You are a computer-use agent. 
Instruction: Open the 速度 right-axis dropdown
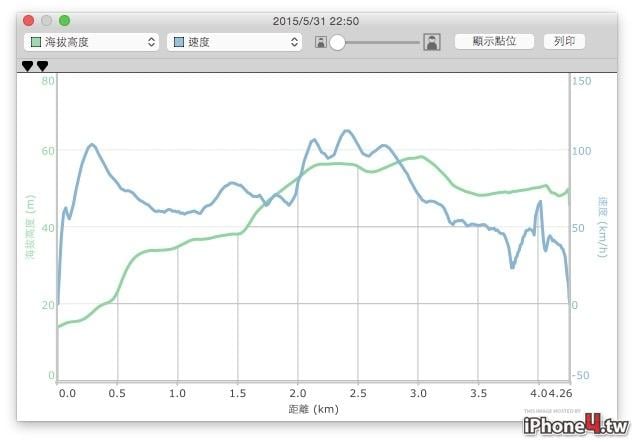234,42
